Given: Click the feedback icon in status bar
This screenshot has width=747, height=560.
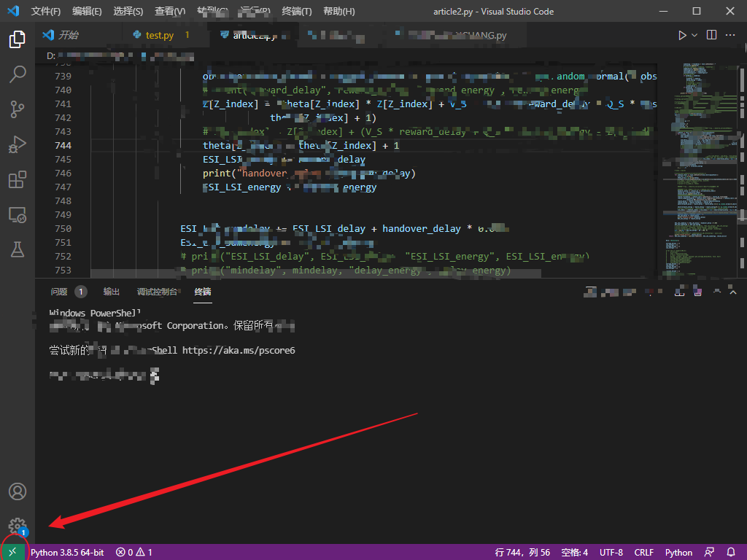Looking at the screenshot, I should [x=709, y=553].
